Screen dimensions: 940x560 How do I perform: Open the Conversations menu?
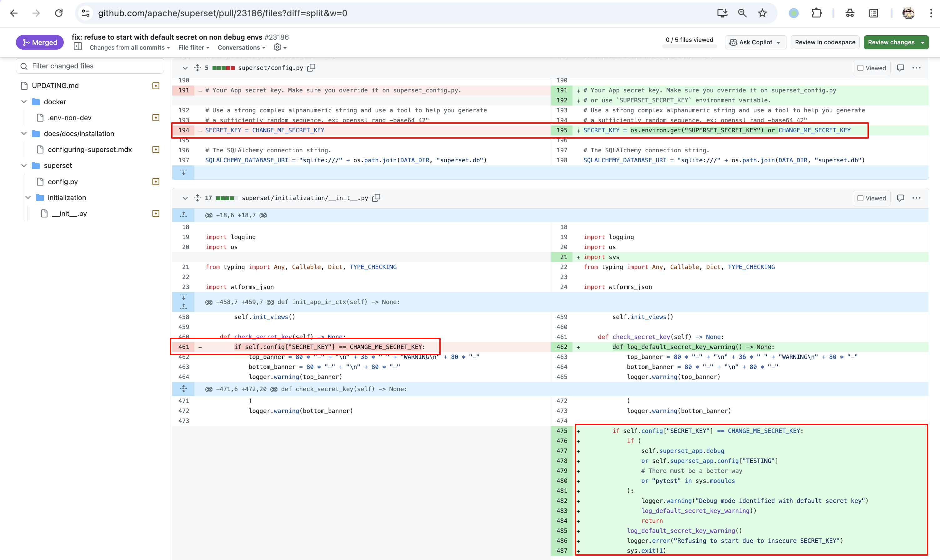click(241, 47)
